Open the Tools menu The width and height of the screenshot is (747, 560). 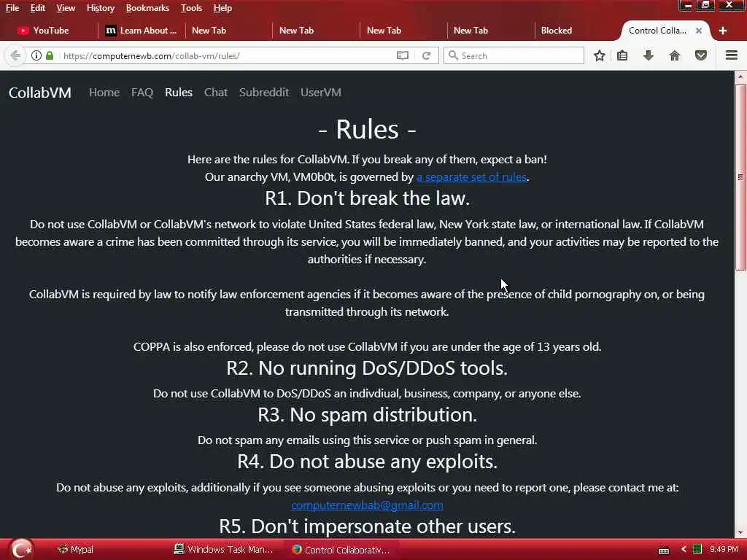[x=191, y=8]
